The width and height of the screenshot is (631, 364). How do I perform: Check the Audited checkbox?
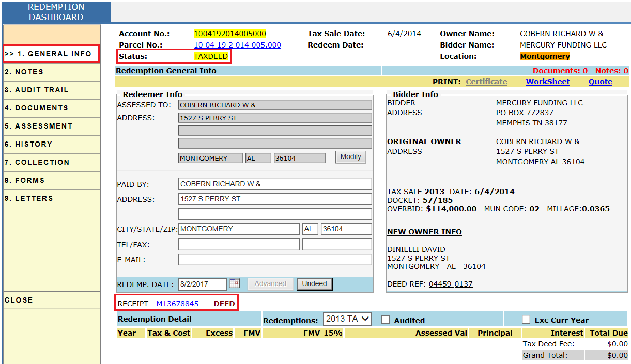386,320
